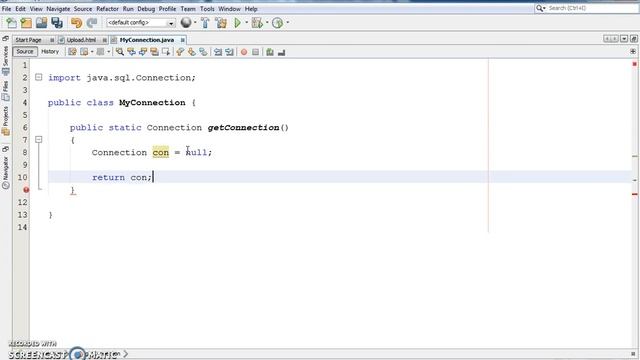640x360 pixels.
Task: Click Previous Bookmark icon
Action: (180, 52)
